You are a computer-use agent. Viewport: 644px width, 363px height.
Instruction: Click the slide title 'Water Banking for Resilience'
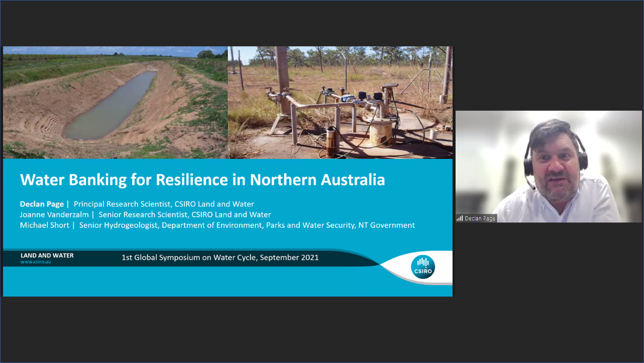click(202, 180)
